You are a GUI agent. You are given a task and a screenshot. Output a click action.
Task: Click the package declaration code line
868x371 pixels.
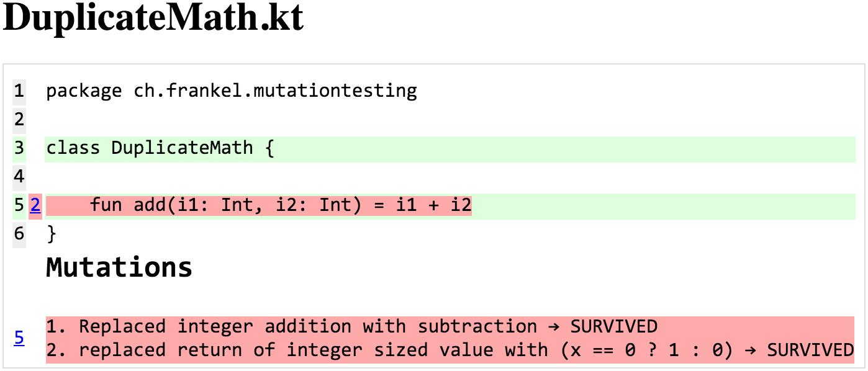coord(231,91)
